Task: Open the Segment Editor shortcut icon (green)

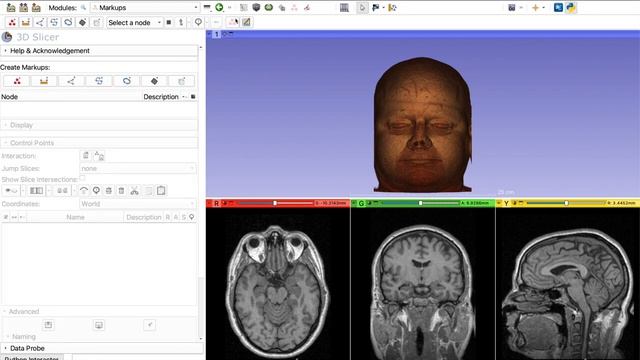Action: 269,7
